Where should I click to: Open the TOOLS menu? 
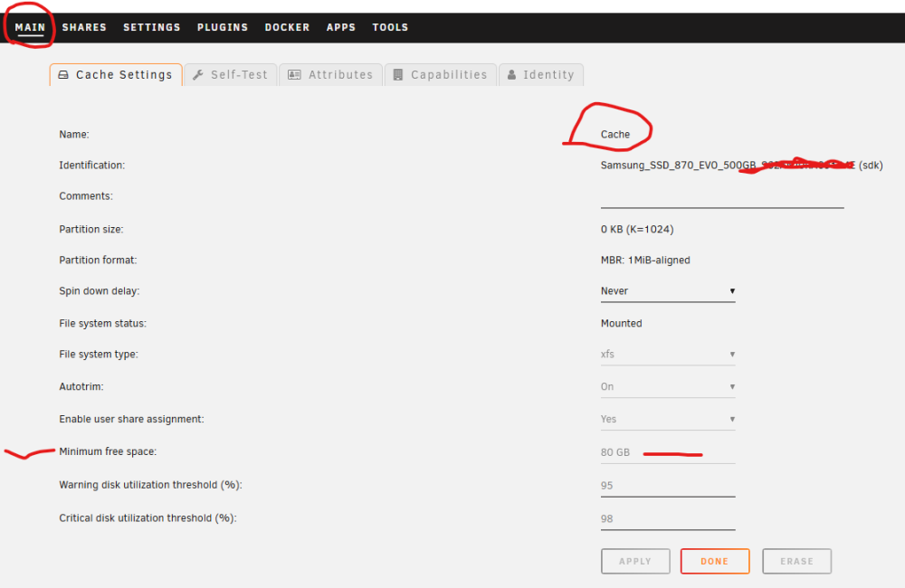click(390, 27)
